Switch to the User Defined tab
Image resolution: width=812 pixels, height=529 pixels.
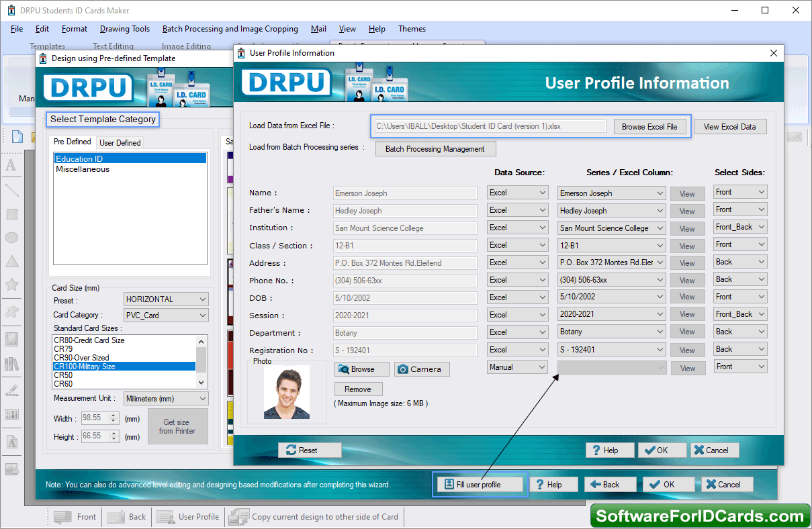(120, 143)
